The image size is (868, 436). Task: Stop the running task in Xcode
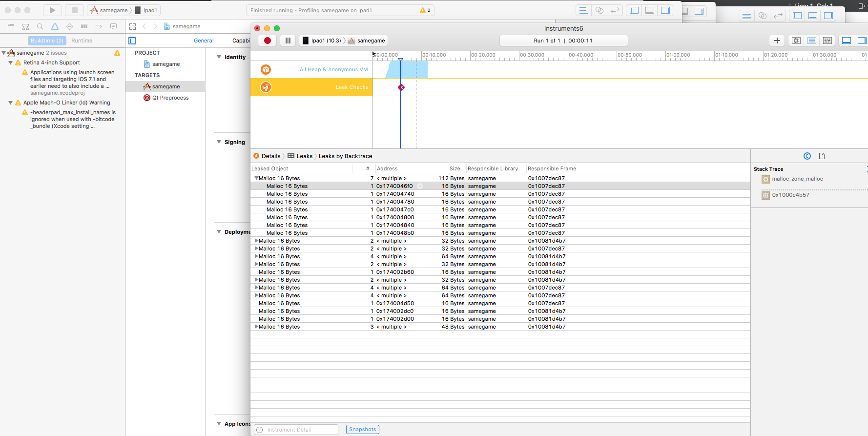point(74,10)
